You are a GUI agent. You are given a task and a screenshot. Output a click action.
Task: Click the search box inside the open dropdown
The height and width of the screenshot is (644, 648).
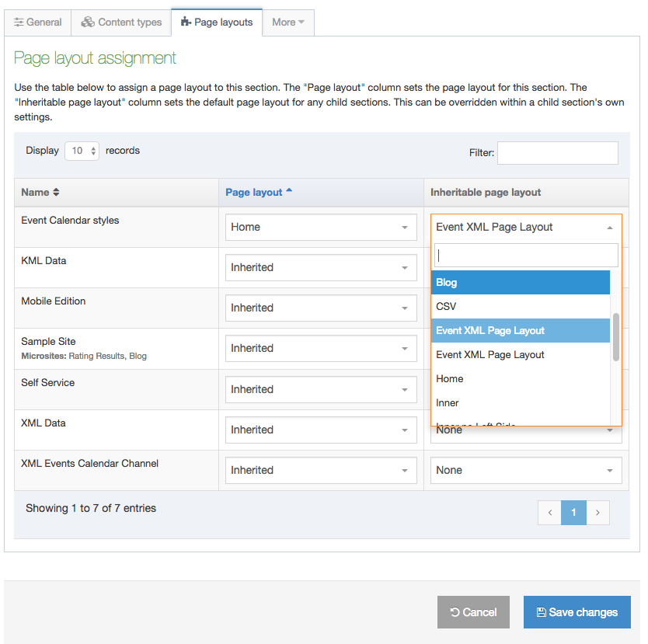click(526, 255)
